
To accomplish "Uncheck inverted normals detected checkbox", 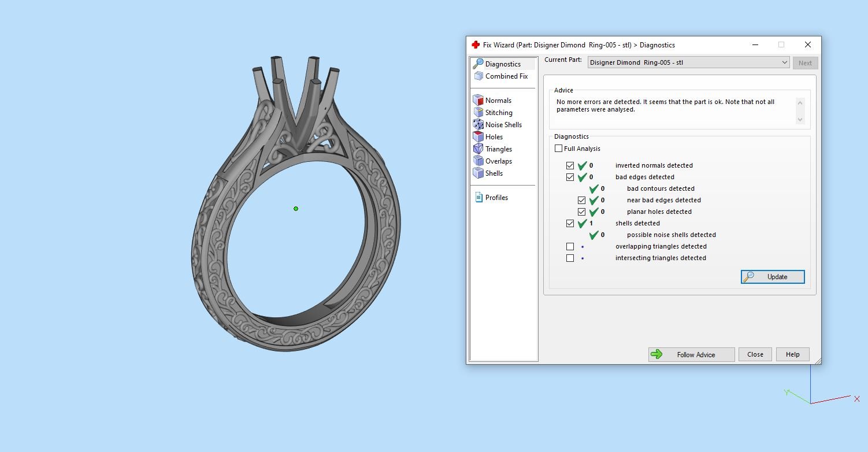I will point(570,165).
